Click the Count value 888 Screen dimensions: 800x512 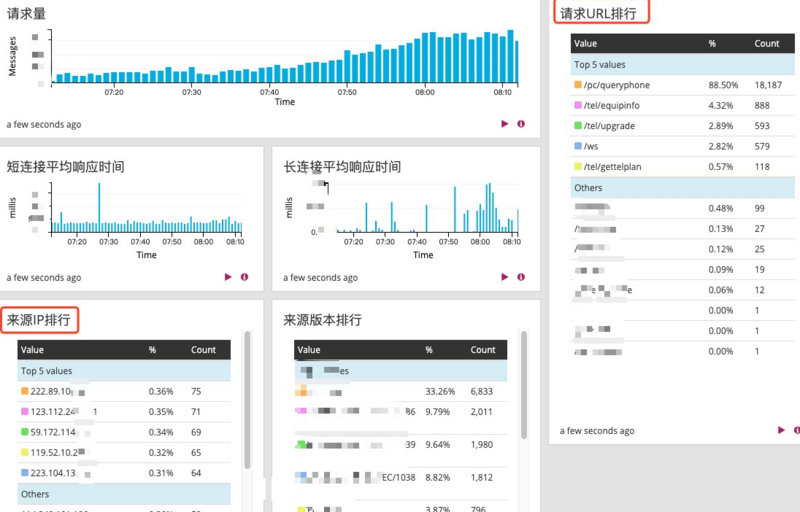coord(762,106)
